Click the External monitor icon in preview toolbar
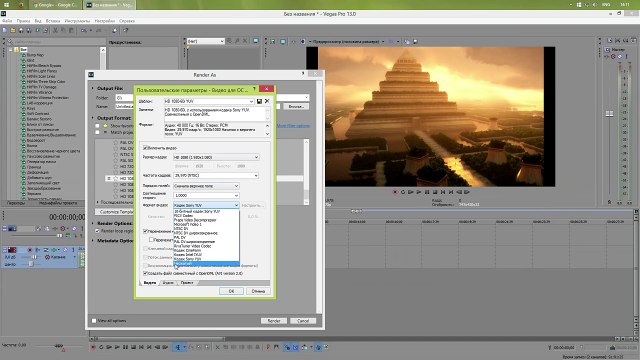Screen dimensions: 640x360 283,42
